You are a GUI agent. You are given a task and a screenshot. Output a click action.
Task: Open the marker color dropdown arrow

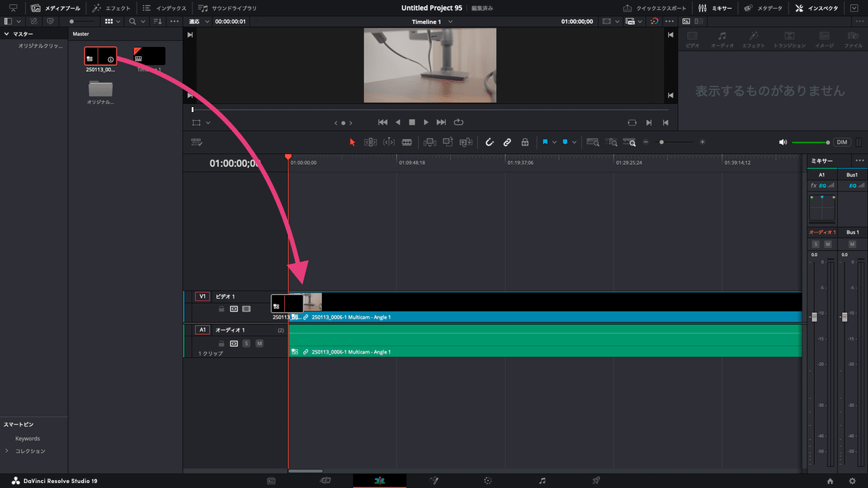[574, 142]
